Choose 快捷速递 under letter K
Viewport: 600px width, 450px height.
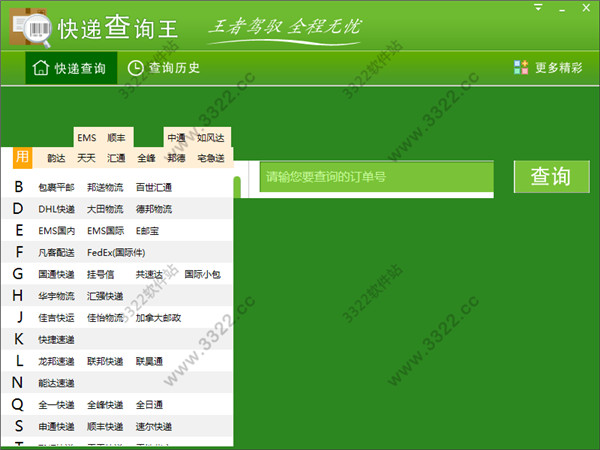click(56, 339)
